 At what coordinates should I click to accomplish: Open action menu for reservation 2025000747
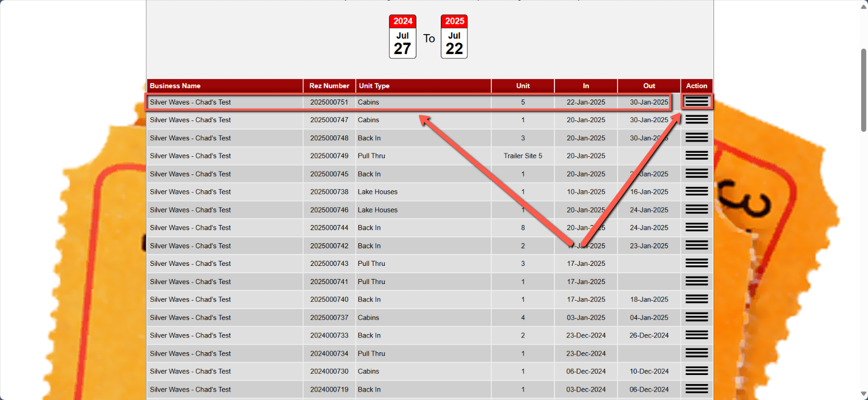(x=696, y=120)
